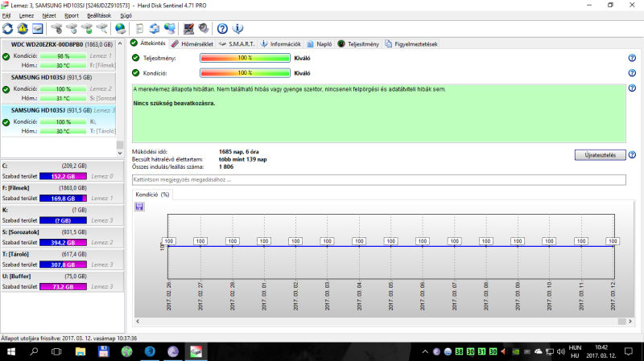Click the disk with clock test icon
Viewport: 644px width, 361px height.
point(72,29)
